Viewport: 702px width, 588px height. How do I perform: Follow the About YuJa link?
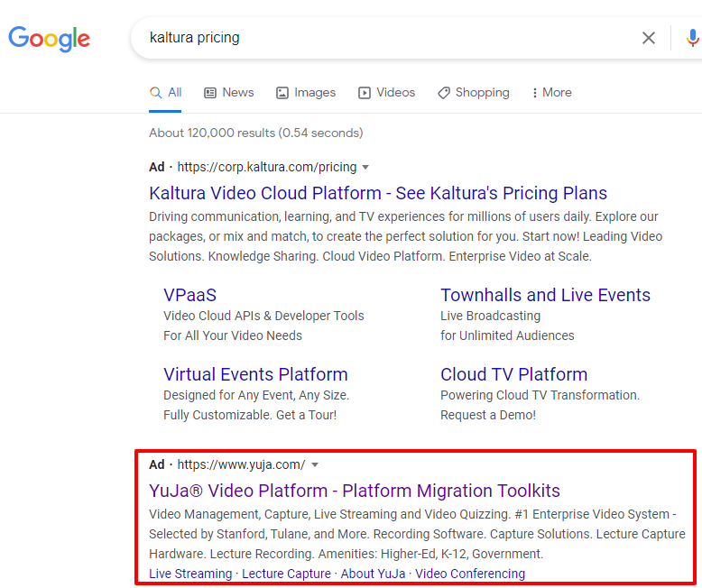[x=373, y=574]
